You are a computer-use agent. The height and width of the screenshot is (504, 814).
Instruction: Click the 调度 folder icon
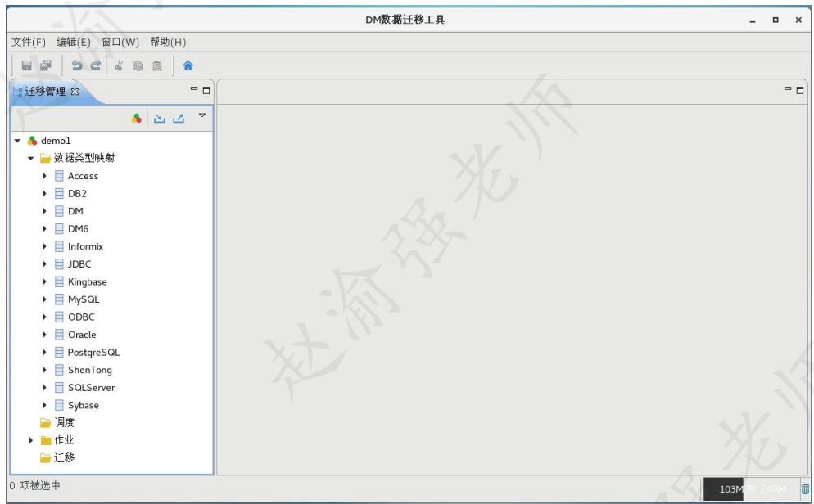click(45, 423)
